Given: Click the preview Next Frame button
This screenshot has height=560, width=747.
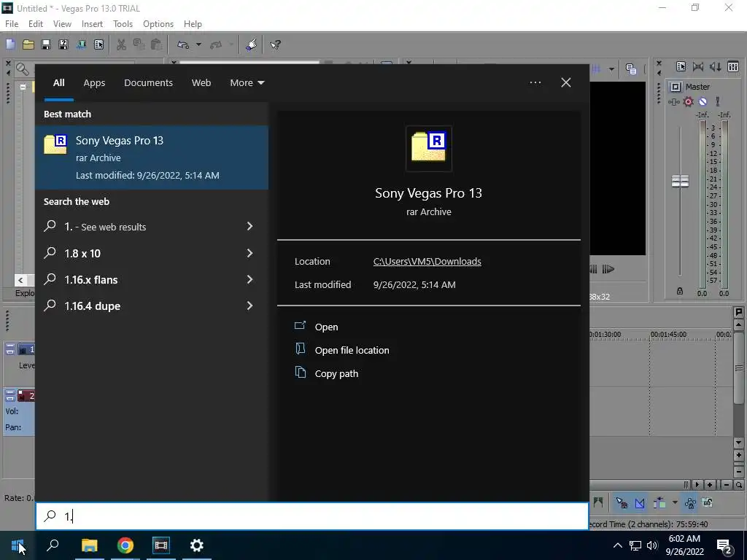Looking at the screenshot, I should click(x=608, y=270).
